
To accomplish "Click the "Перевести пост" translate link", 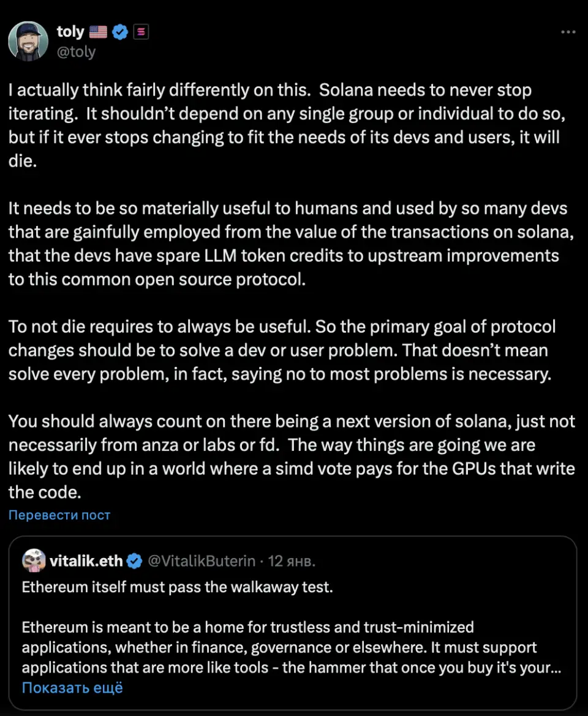I will pos(59,515).
